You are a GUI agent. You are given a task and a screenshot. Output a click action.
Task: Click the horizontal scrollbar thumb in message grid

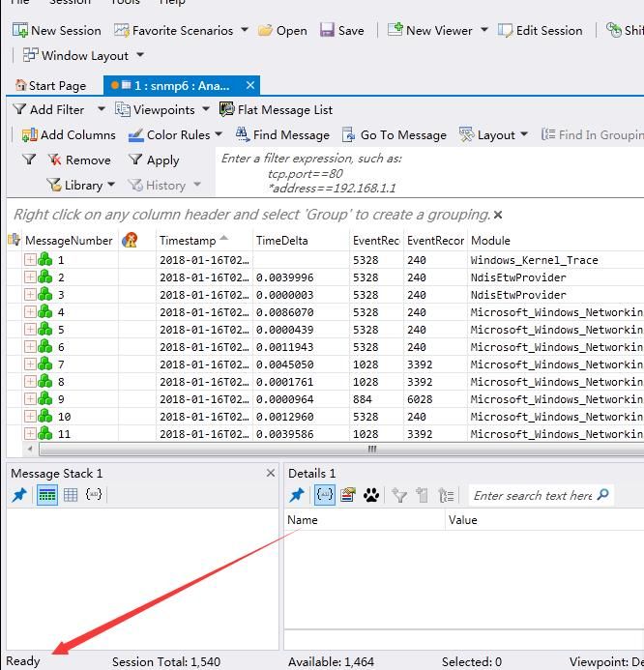pyautogui.click(x=341, y=450)
